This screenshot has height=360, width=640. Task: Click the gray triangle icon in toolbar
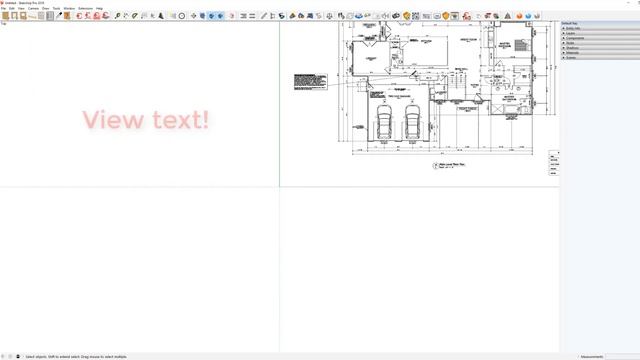click(x=508, y=16)
